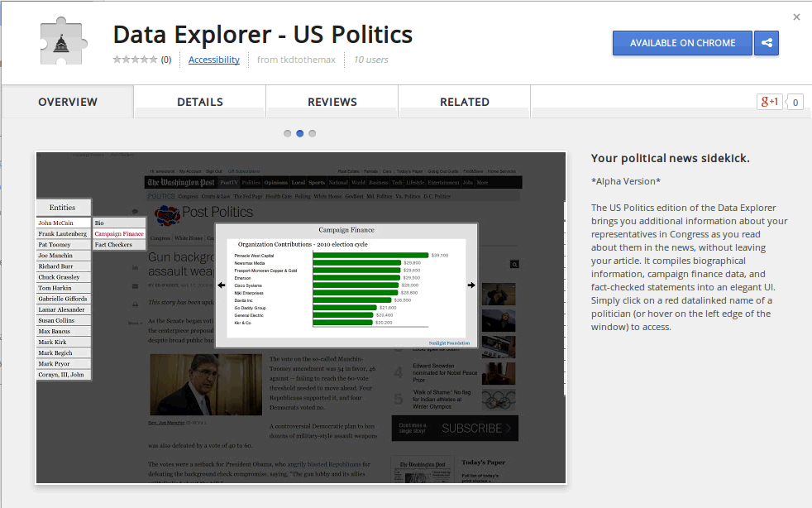The height and width of the screenshot is (508, 812).
Task: Click the "*Alpha Version*" note
Action: pyautogui.click(x=626, y=181)
